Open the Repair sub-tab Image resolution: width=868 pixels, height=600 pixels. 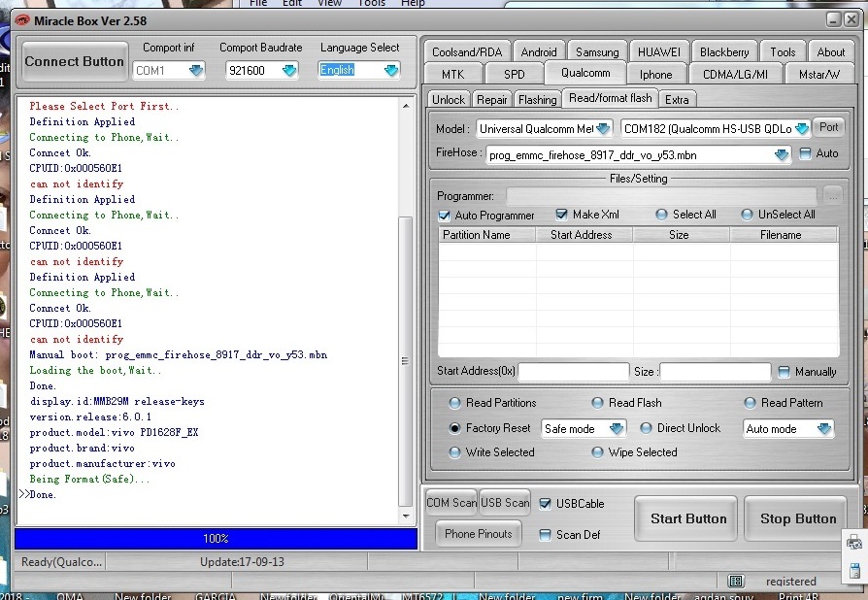(x=491, y=100)
